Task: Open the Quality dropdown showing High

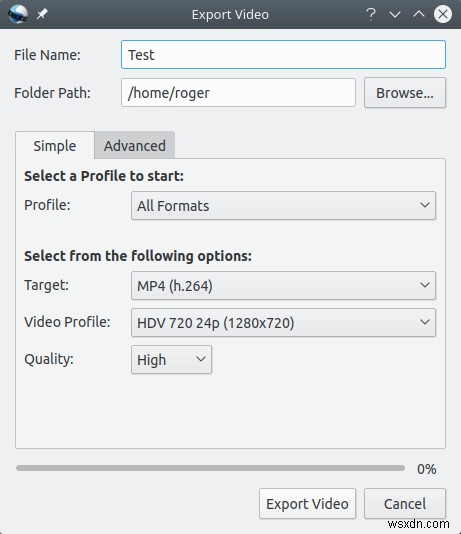Action: point(172,360)
